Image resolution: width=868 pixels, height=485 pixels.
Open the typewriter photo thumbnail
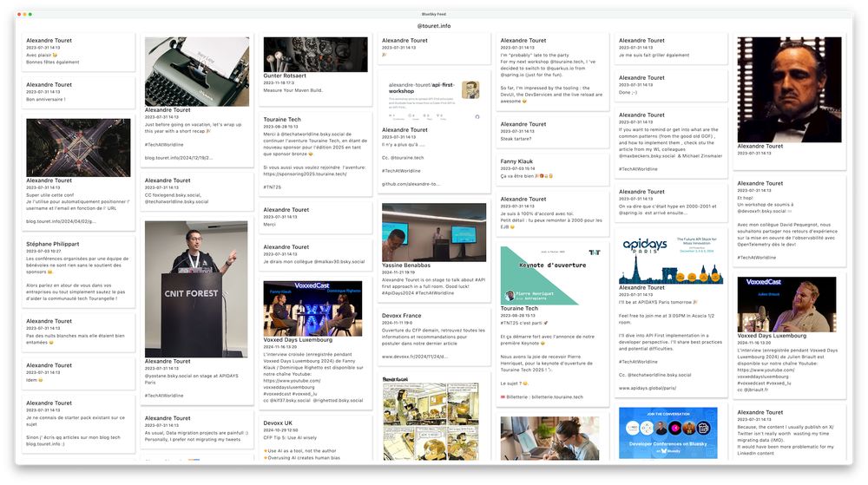pyautogui.click(x=196, y=71)
